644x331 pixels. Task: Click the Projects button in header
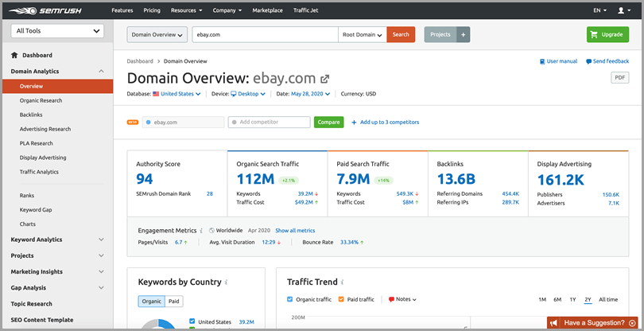point(440,34)
